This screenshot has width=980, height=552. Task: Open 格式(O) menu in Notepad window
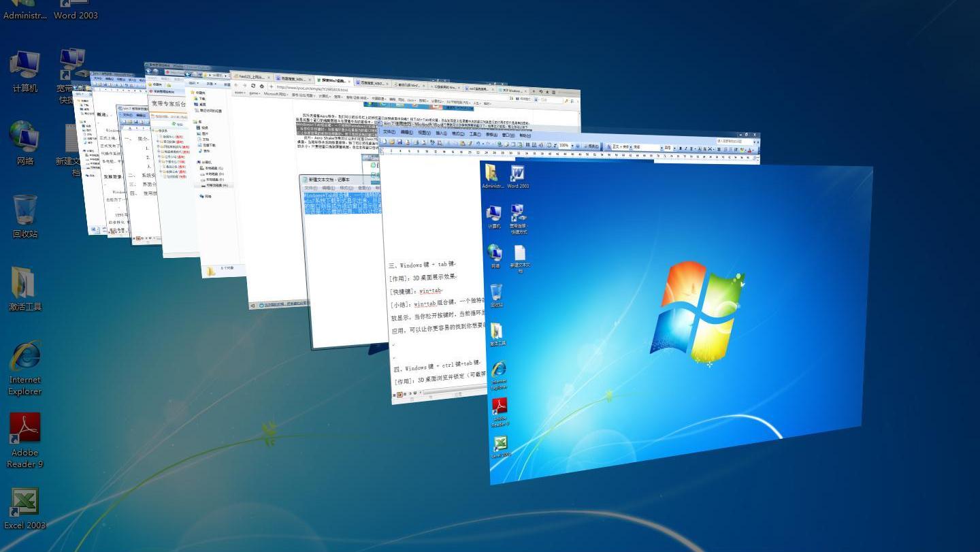click(x=346, y=188)
